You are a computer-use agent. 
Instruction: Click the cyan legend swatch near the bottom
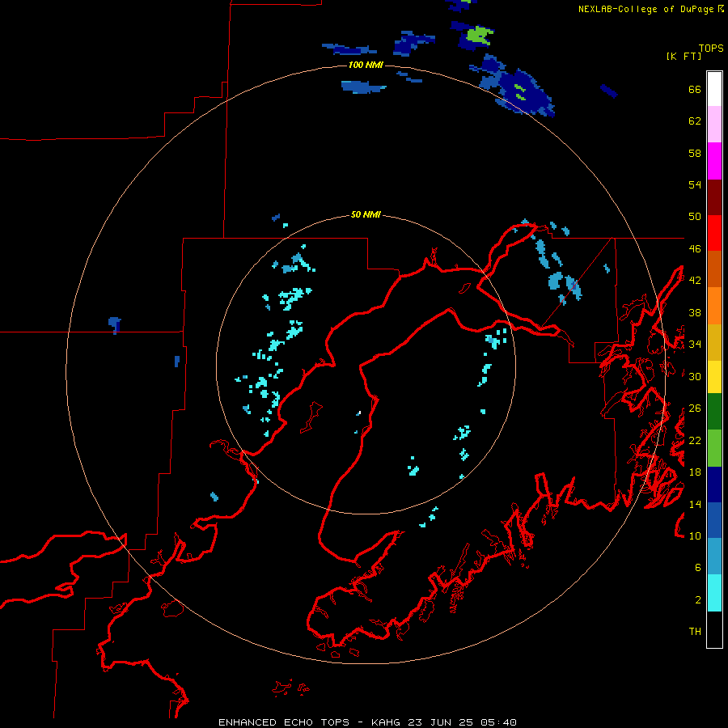[x=714, y=593]
